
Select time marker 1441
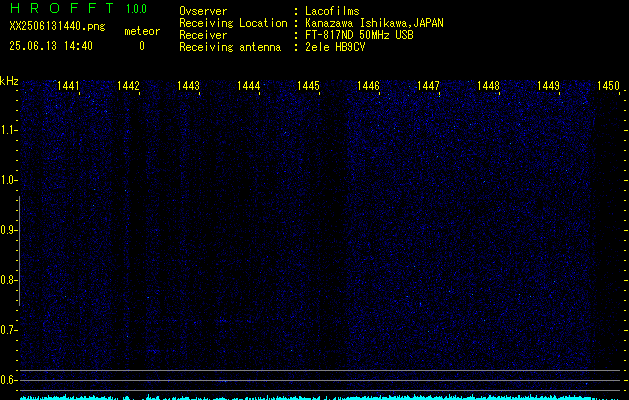point(69,85)
